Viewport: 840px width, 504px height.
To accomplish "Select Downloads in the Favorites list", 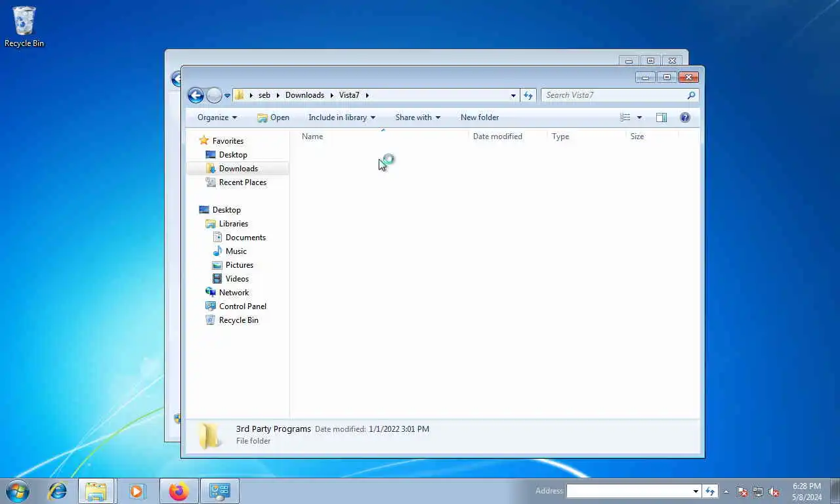I will pos(238,169).
